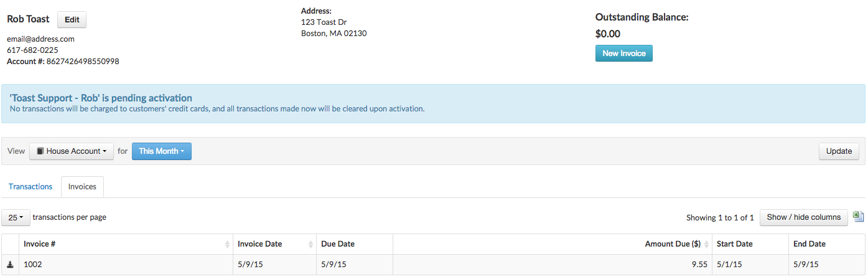Switch to the Transactions tab
The image size is (868, 279).
pos(30,187)
